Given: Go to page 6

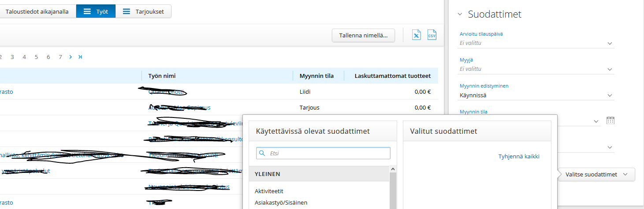Looking at the screenshot, I should point(48,57).
